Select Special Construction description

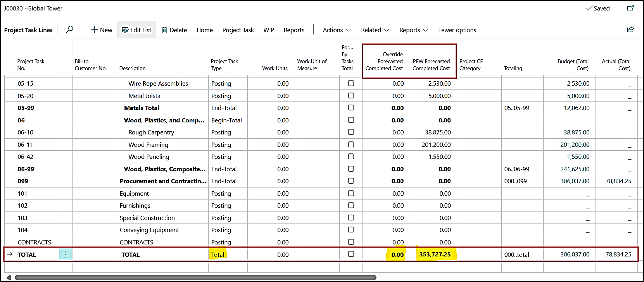click(x=147, y=218)
